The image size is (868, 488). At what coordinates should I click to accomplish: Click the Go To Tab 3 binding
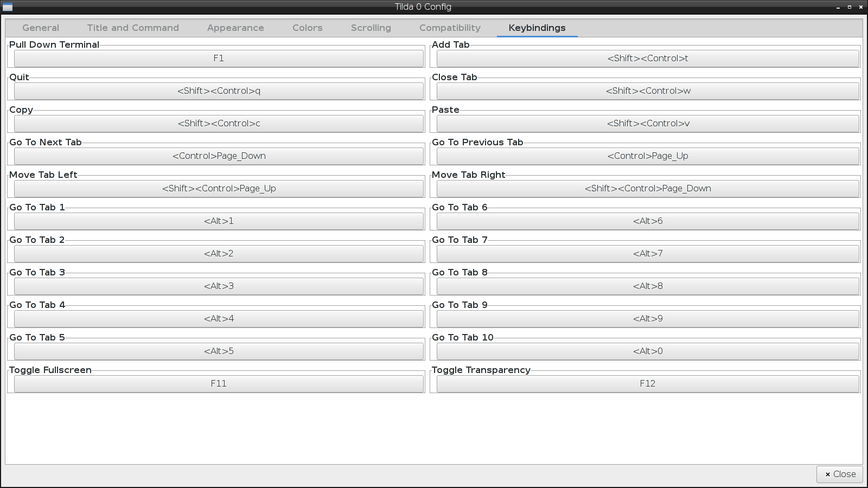coord(219,286)
